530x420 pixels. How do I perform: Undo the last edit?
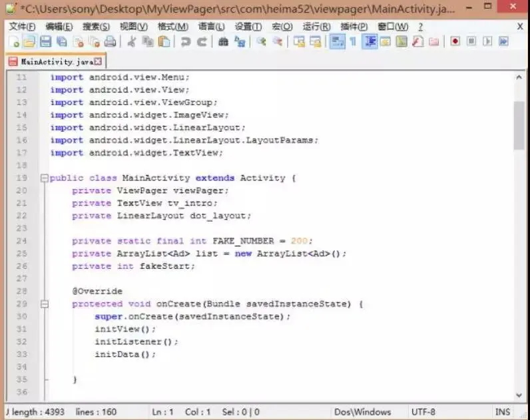185,42
